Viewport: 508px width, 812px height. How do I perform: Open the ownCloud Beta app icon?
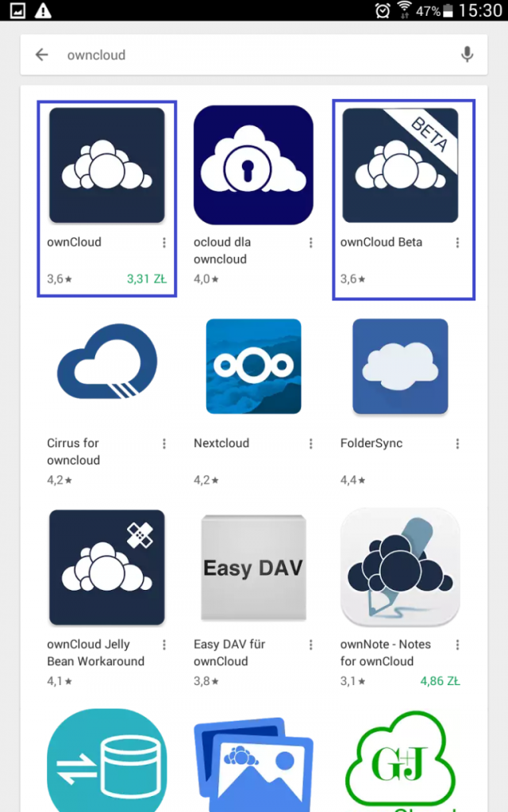click(x=400, y=164)
